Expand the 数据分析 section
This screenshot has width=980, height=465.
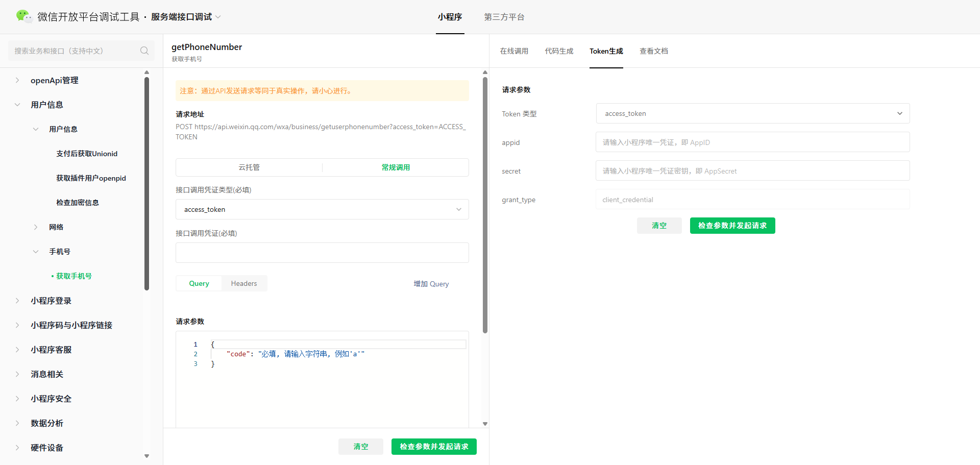coord(17,423)
